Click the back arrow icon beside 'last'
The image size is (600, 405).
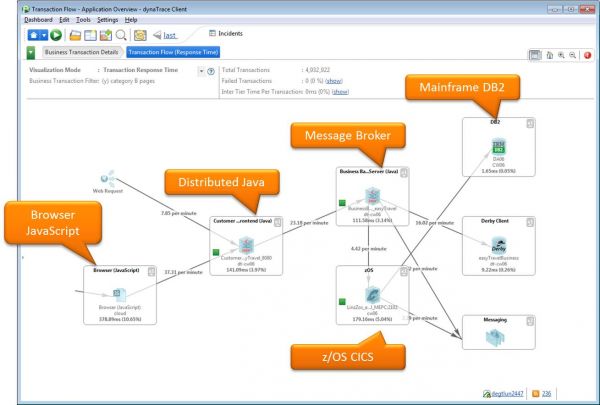coord(157,35)
